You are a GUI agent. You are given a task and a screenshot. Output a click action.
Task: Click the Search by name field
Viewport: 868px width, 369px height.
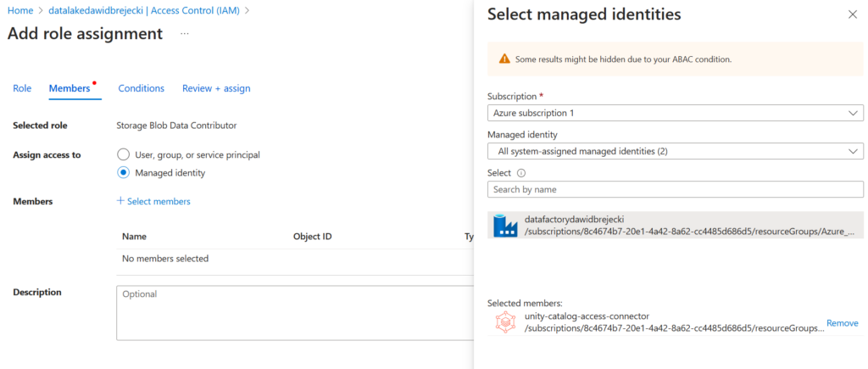click(675, 189)
